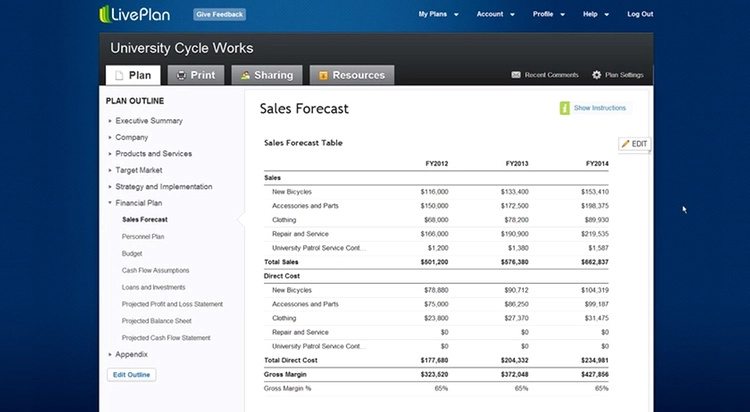Click the LivePlan logo icon
This screenshot has width=750, height=412.
107,14
